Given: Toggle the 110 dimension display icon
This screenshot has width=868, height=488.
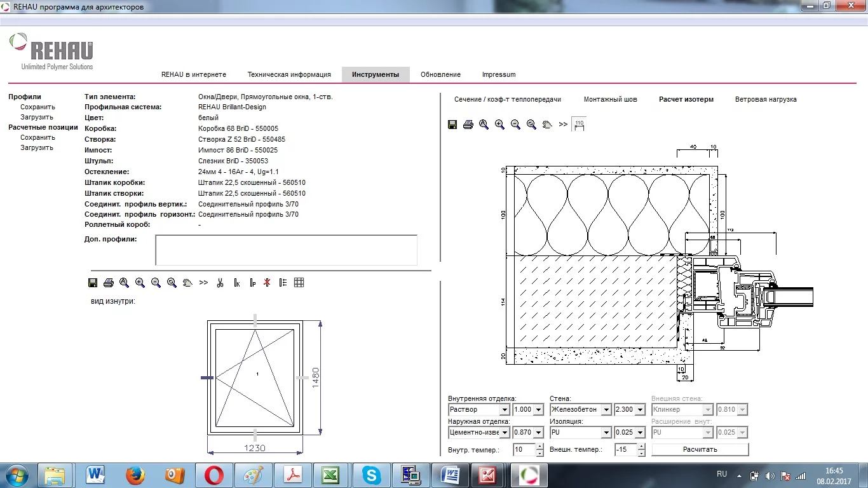Looking at the screenshot, I should pyautogui.click(x=579, y=125).
